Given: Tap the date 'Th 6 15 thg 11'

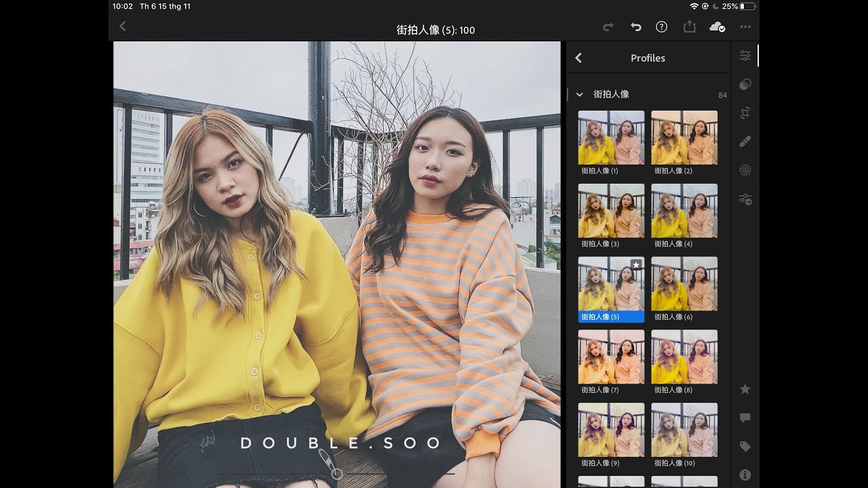Looking at the screenshot, I should tap(165, 6).
